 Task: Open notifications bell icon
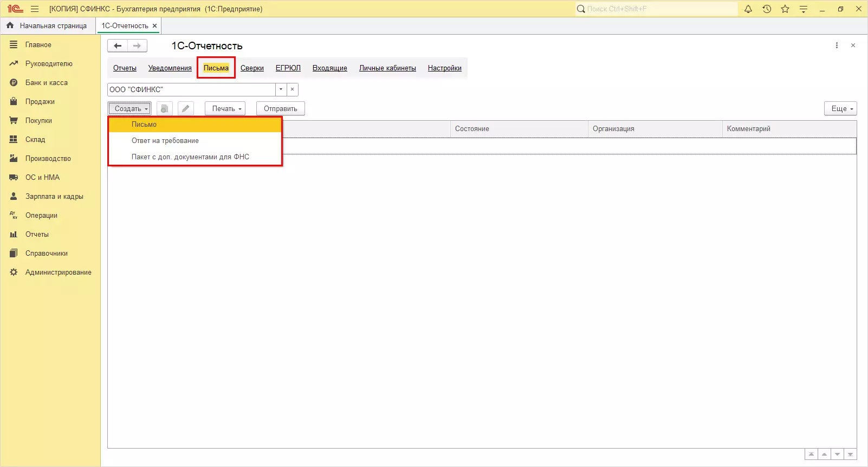(x=748, y=9)
